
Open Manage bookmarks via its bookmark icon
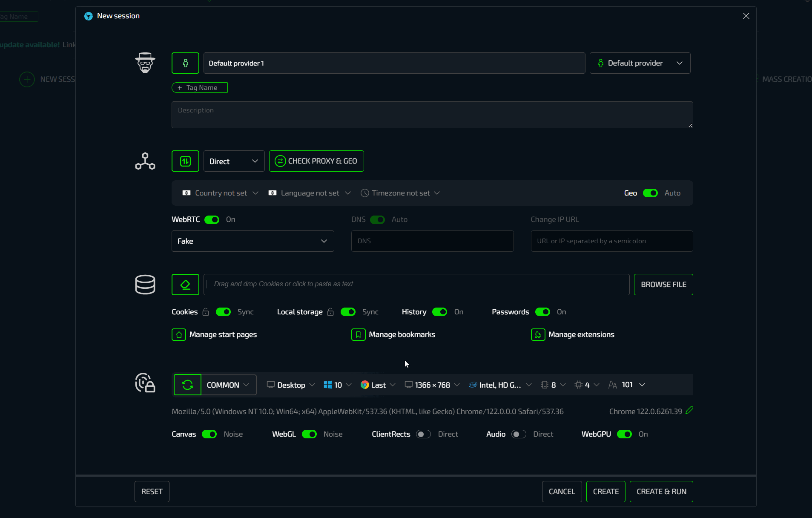(x=358, y=335)
